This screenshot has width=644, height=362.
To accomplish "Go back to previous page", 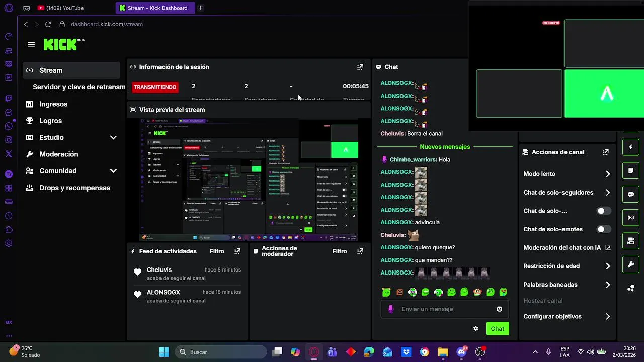I will [26, 24].
